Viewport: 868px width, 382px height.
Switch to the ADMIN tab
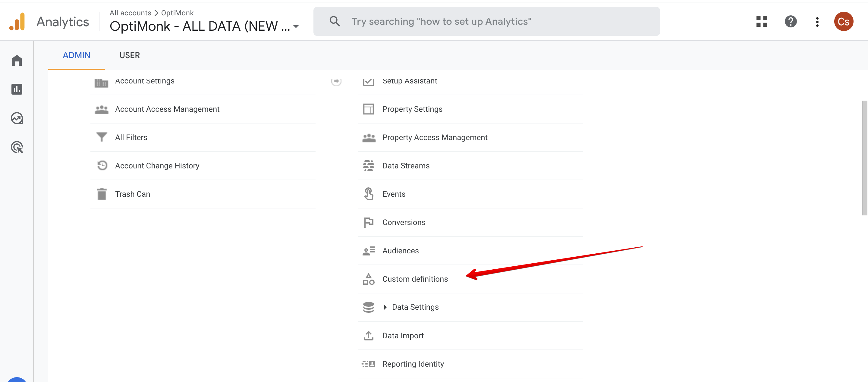tap(77, 55)
